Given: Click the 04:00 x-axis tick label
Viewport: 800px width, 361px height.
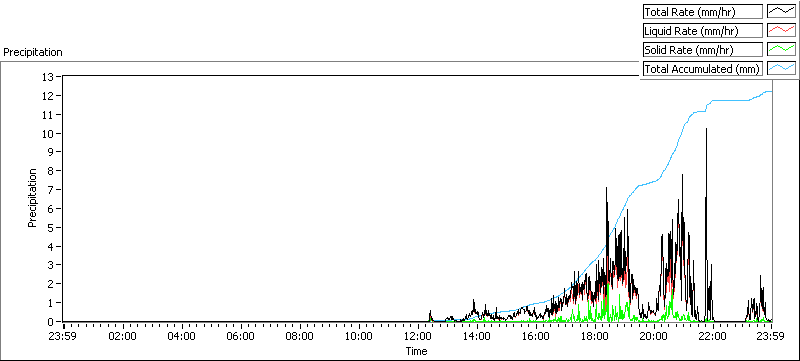Looking at the screenshot, I should pyautogui.click(x=182, y=336).
